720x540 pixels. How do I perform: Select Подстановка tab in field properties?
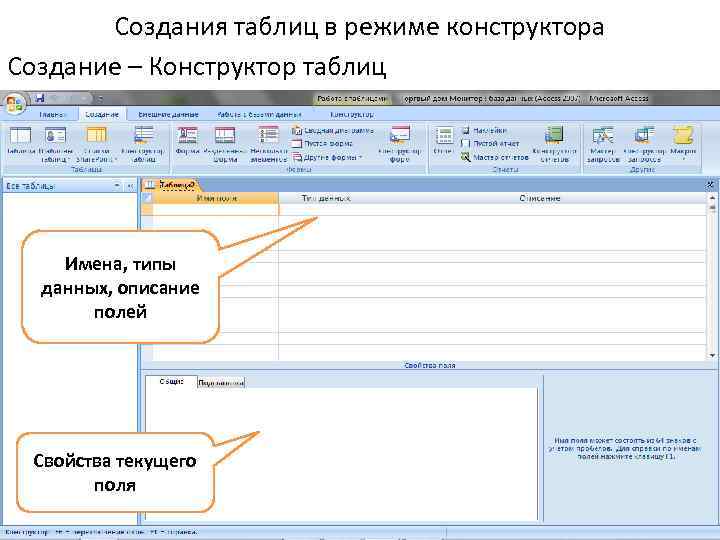(x=221, y=382)
